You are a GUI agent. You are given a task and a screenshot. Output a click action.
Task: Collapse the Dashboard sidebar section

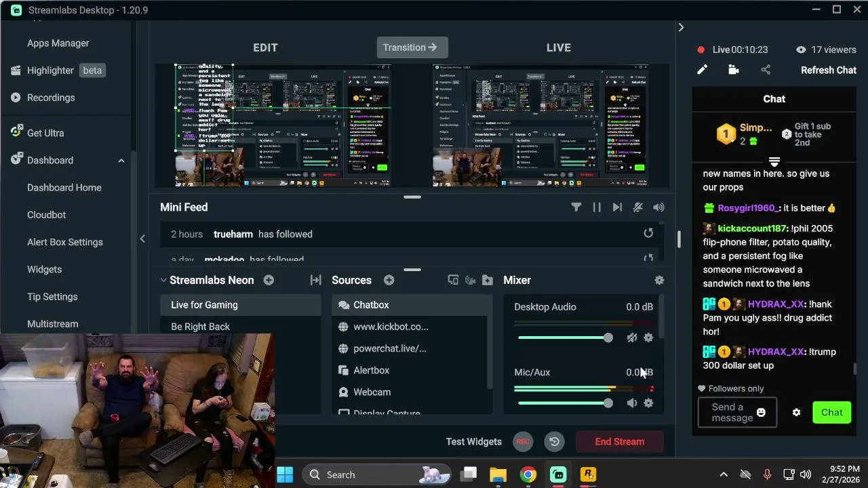click(x=121, y=161)
